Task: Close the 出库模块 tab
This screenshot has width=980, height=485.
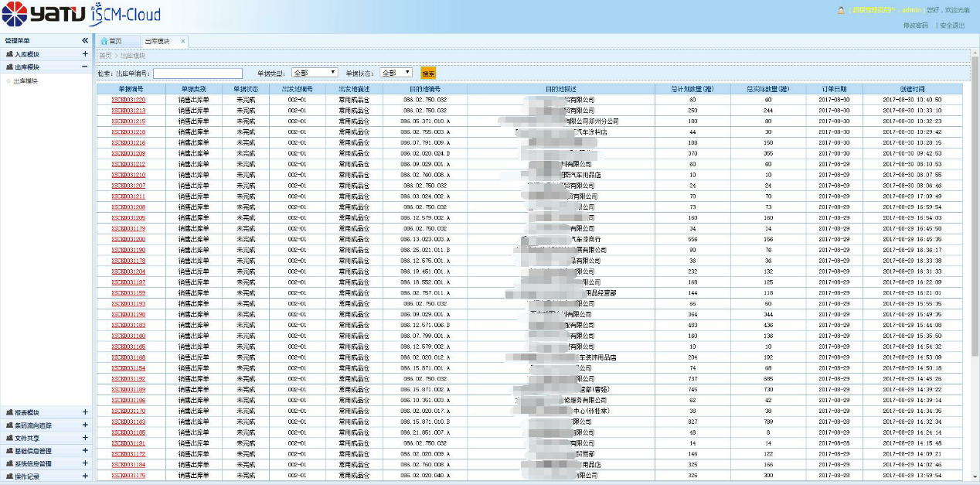Action: tap(183, 41)
